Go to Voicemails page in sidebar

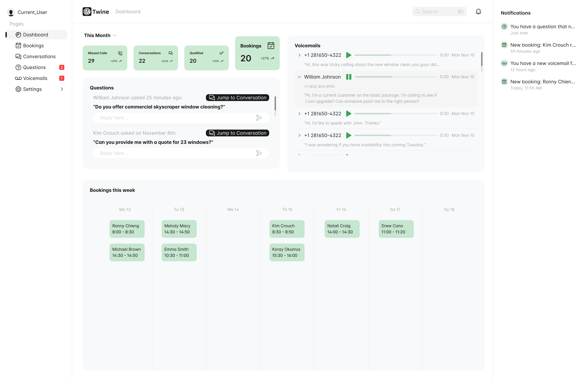[35, 78]
